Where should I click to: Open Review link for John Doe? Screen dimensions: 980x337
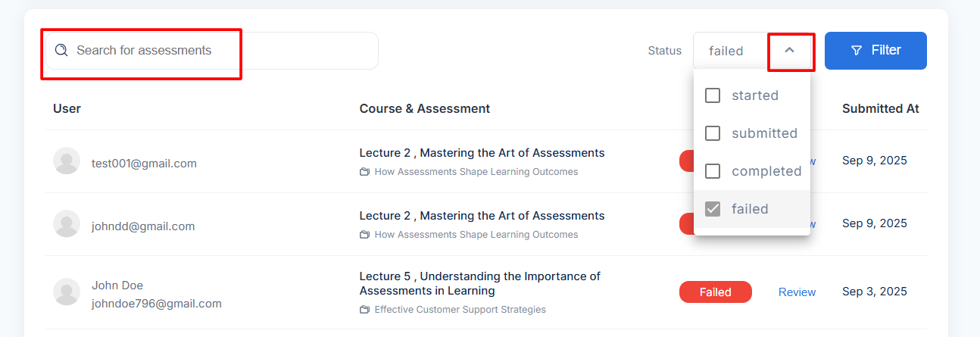coord(797,292)
